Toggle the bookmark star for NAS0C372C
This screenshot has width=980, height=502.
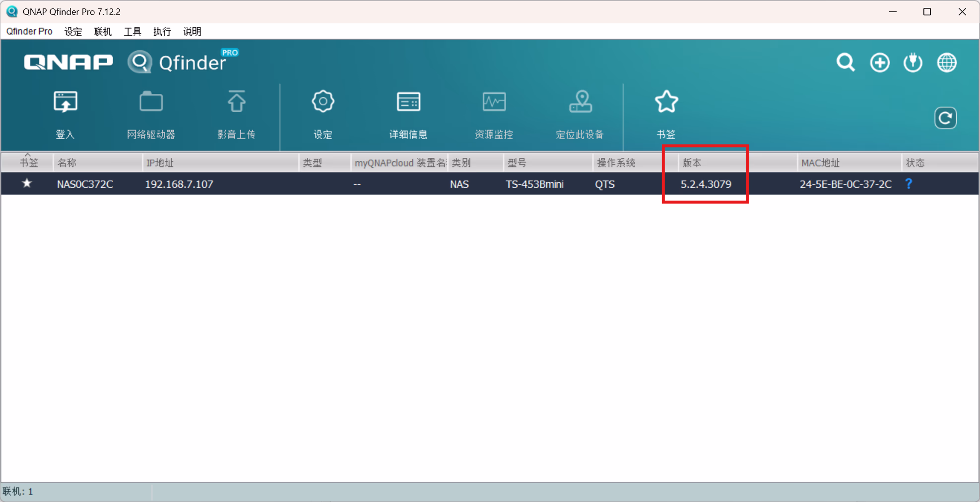pos(27,184)
